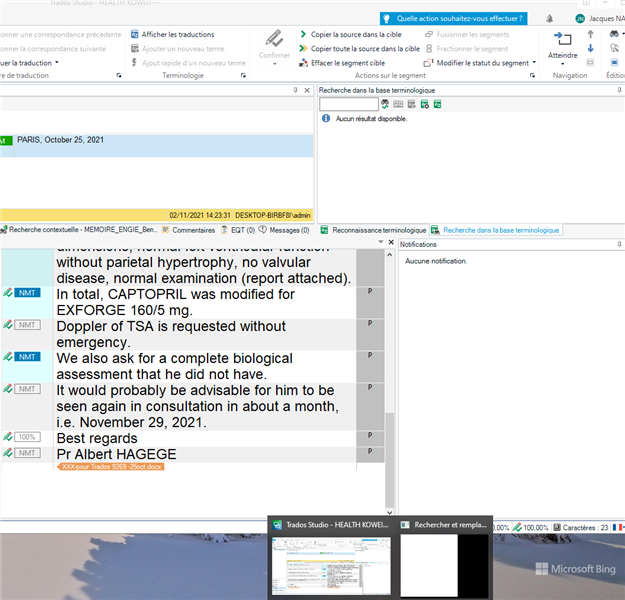Click the blue select-segment icon in Édition

[x=614, y=63]
